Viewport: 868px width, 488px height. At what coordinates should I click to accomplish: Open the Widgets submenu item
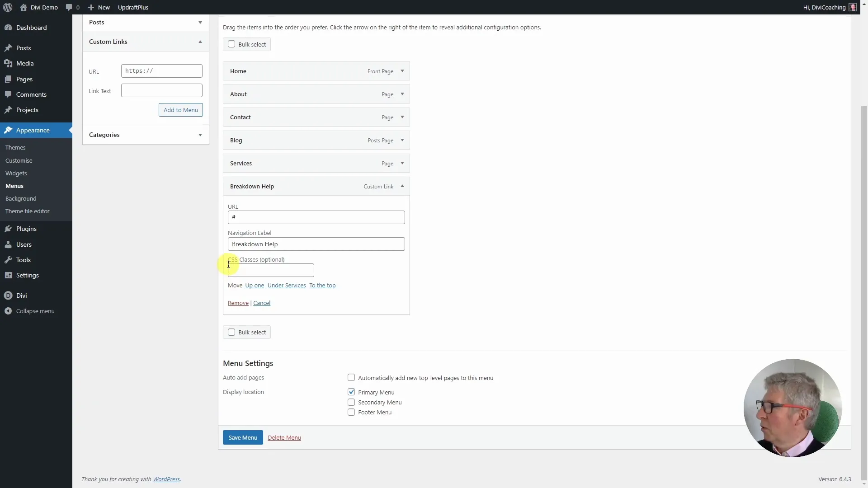(x=16, y=173)
